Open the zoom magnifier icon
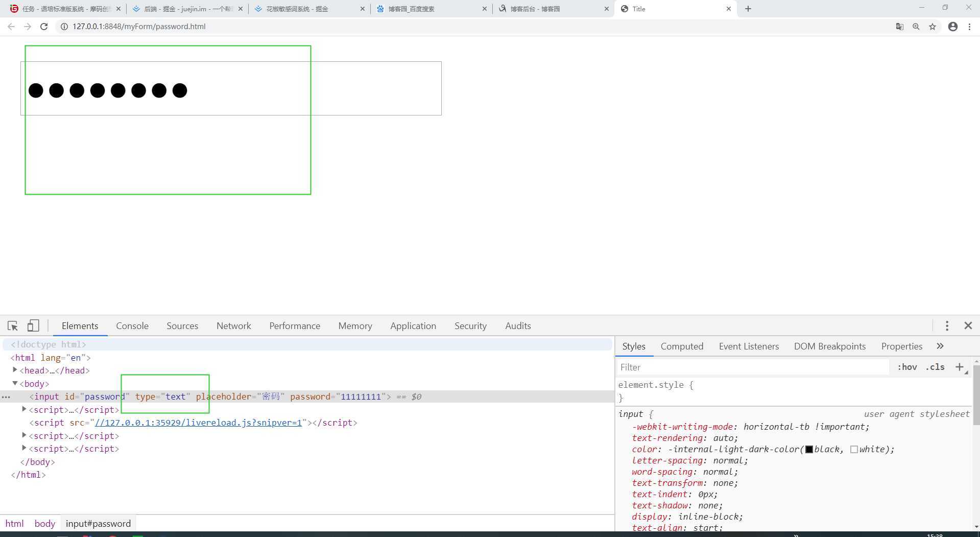 [916, 27]
